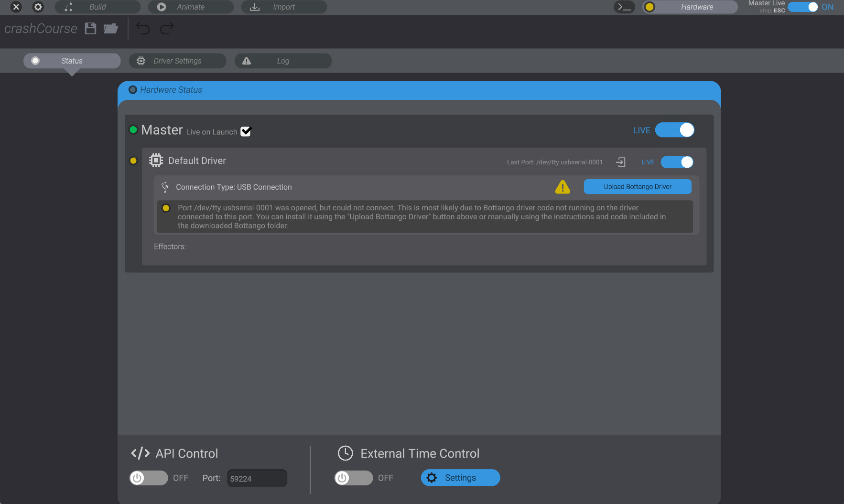Viewport: 844px width, 504px height.
Task: Enable API Control
Action: point(149,478)
